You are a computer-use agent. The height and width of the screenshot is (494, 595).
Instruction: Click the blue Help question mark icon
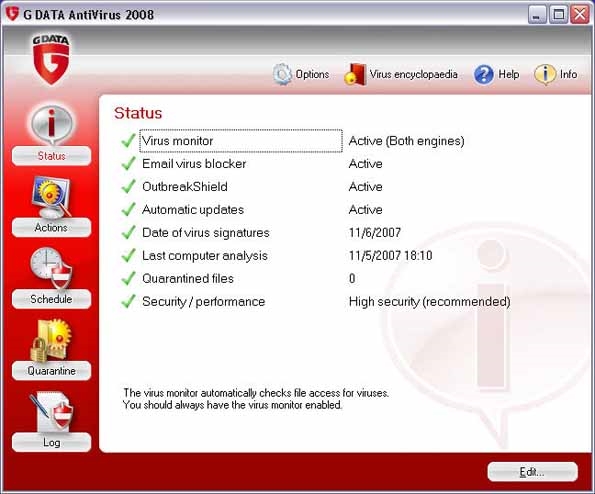click(x=484, y=74)
